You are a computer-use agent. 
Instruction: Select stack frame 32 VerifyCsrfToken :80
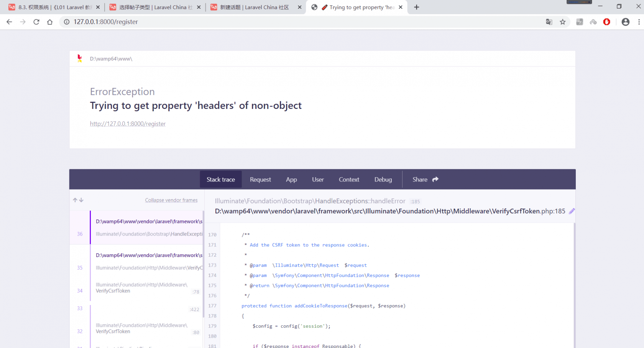pyautogui.click(x=137, y=328)
